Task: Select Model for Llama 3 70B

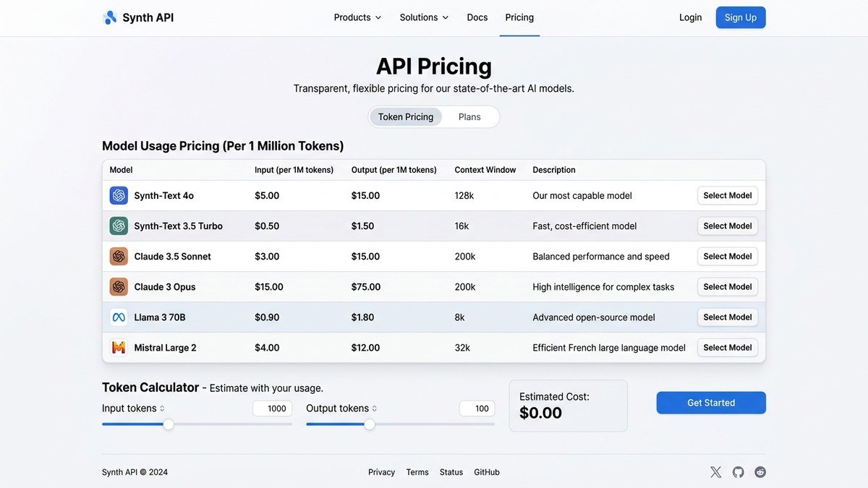Action: [x=728, y=317]
